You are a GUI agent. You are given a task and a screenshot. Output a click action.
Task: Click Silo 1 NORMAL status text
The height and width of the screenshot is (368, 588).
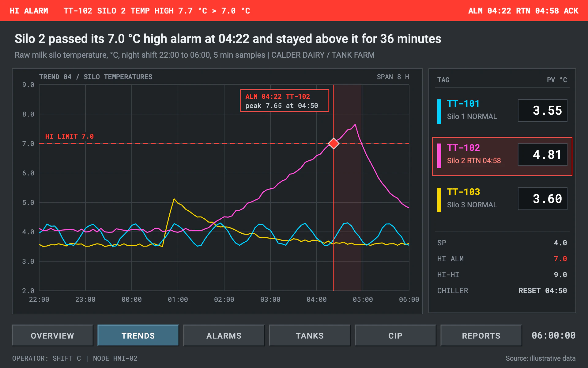coord(472,117)
